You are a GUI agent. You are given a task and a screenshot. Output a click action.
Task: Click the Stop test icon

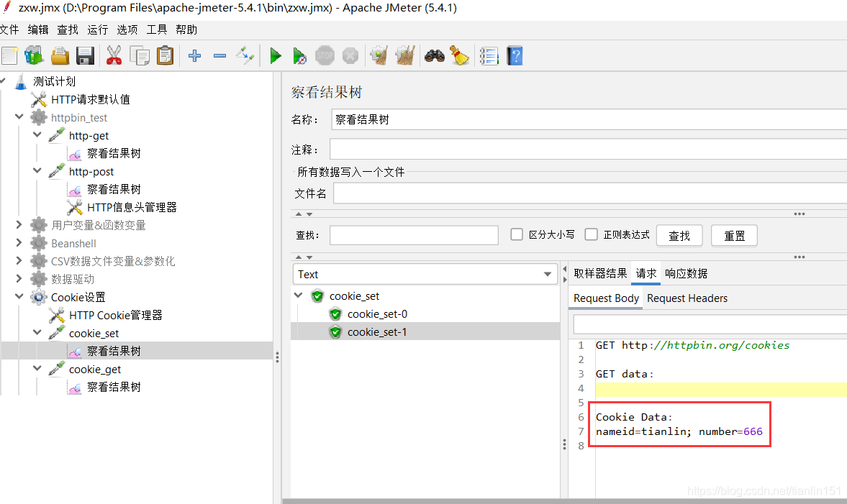click(x=325, y=55)
